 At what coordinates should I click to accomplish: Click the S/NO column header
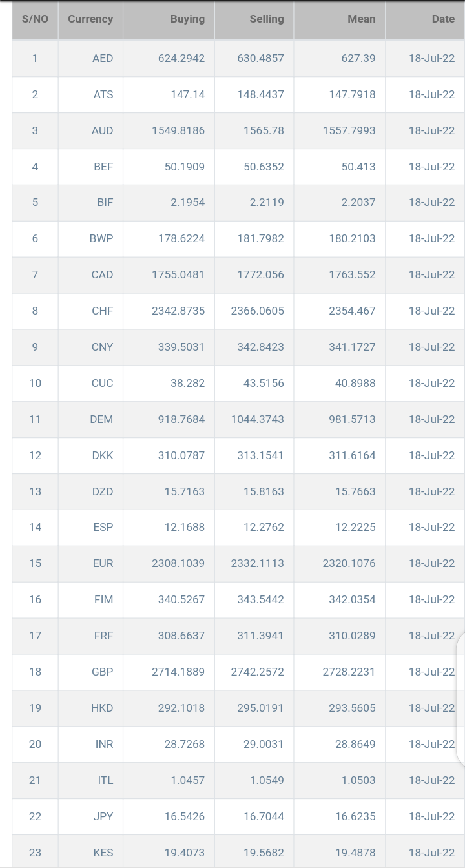[x=35, y=19]
